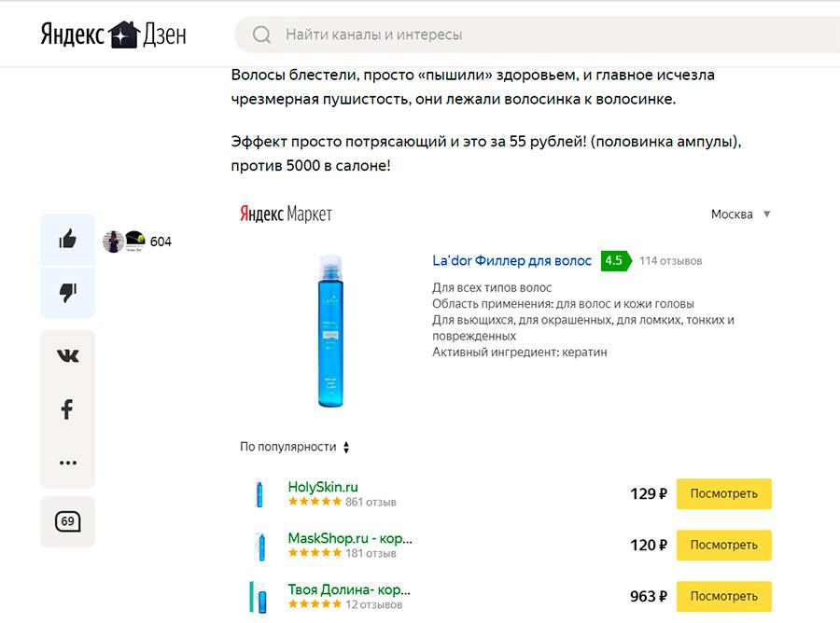
Task: View avatars of users who liked
Action: [124, 242]
